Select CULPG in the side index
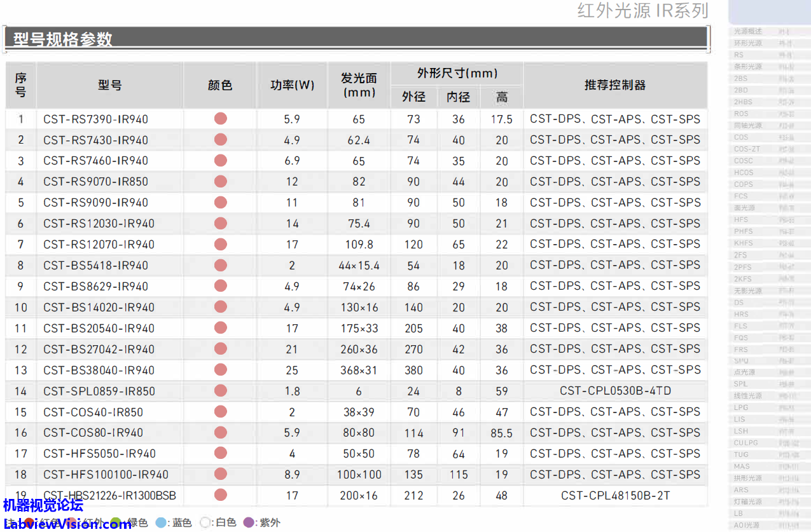 (746, 443)
